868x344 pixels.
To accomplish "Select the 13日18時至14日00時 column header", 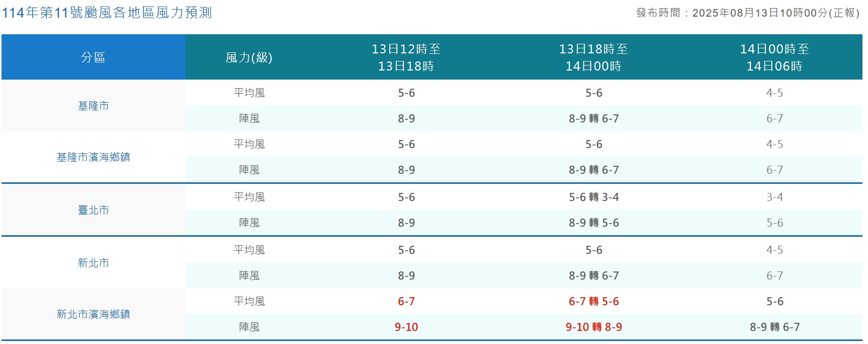I will coord(593,57).
